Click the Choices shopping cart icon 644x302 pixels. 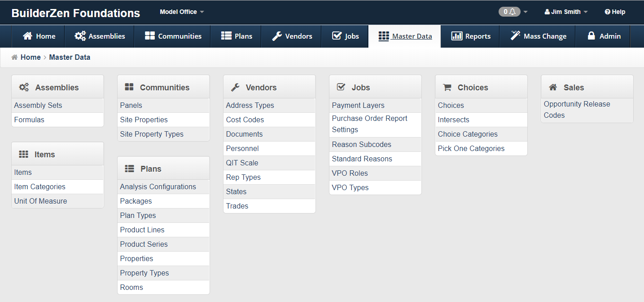(447, 87)
